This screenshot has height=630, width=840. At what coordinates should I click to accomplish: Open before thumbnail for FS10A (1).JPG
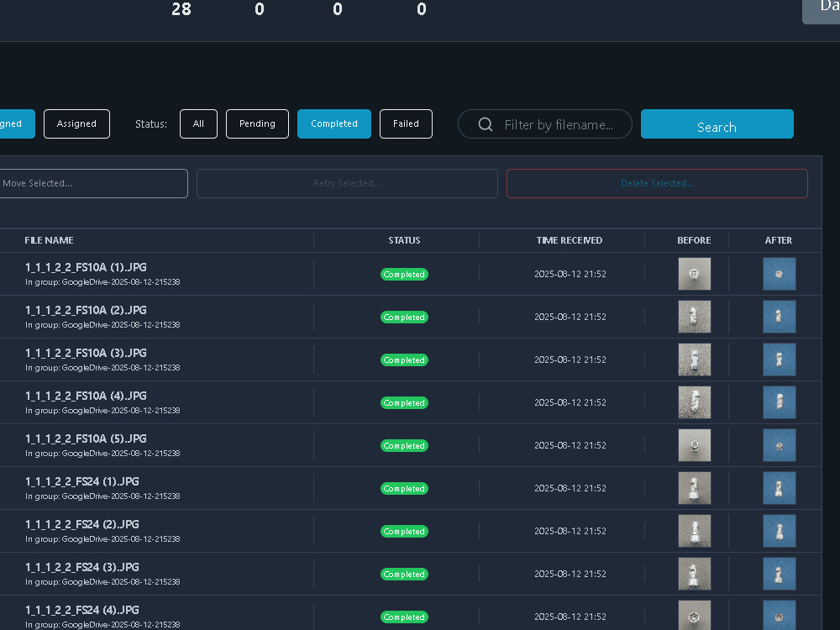point(695,274)
